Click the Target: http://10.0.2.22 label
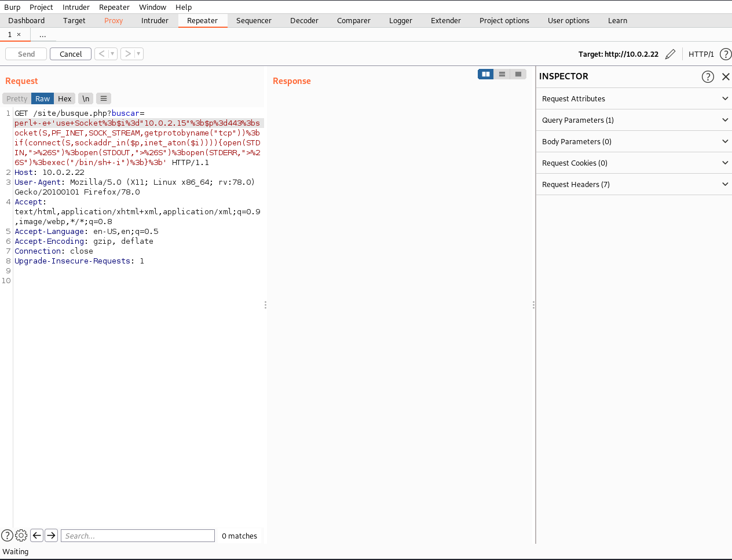 (x=618, y=54)
